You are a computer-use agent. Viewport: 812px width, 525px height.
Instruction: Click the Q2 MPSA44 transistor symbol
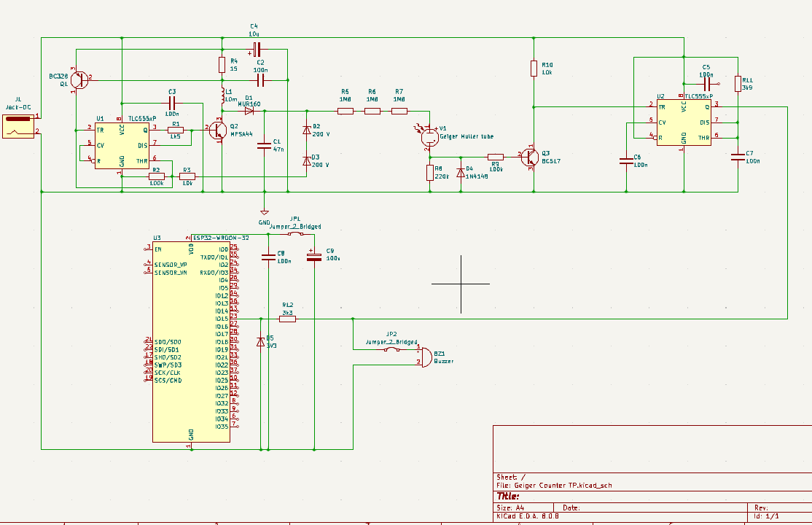point(218,130)
